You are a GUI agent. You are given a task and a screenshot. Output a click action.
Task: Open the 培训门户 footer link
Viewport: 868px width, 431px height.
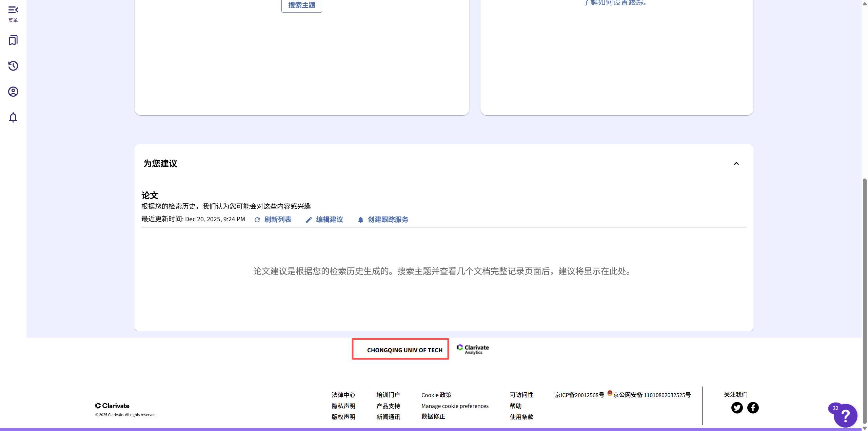388,395
